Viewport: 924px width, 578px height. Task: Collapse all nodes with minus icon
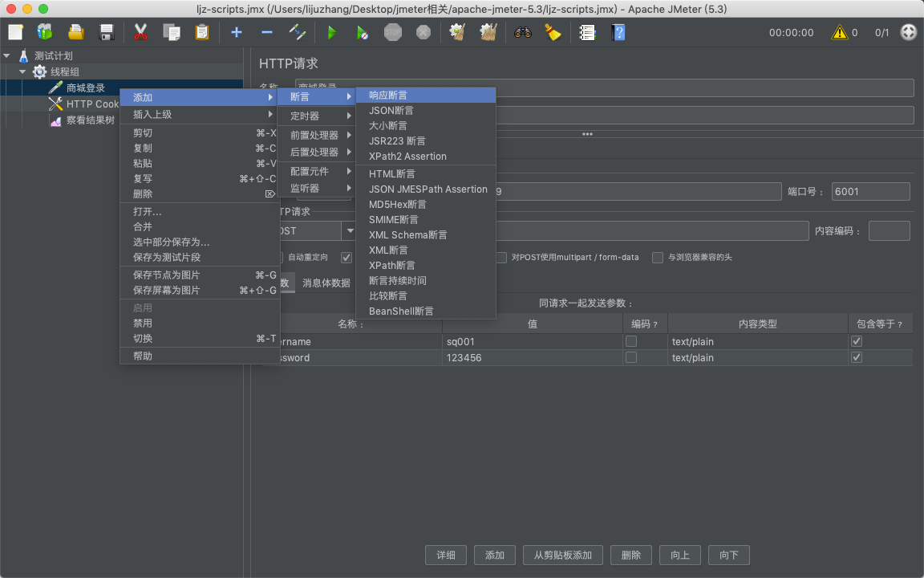coord(267,32)
